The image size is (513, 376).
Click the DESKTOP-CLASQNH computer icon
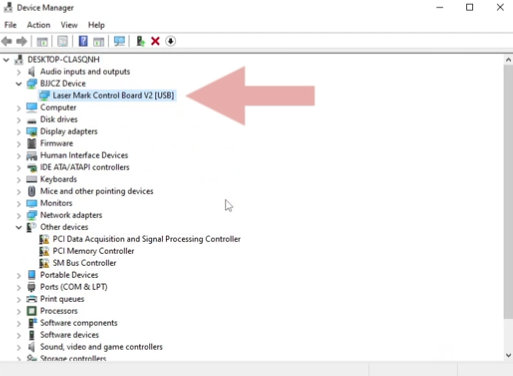(19, 60)
